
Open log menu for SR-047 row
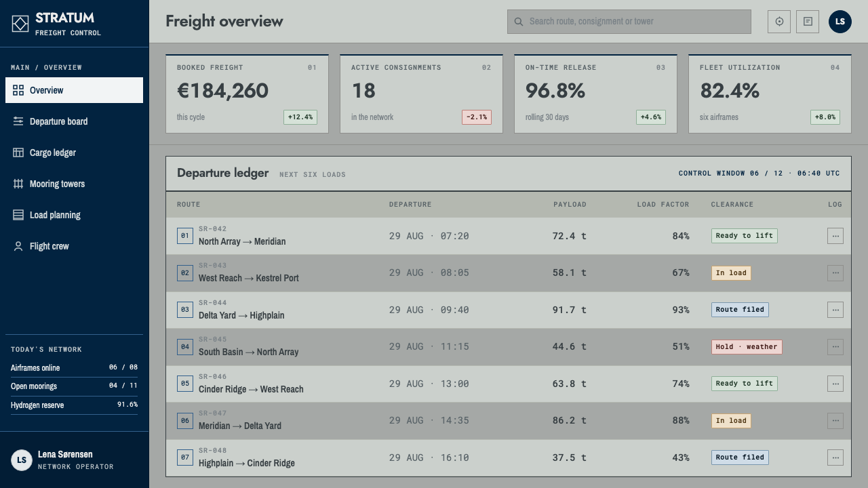click(835, 421)
